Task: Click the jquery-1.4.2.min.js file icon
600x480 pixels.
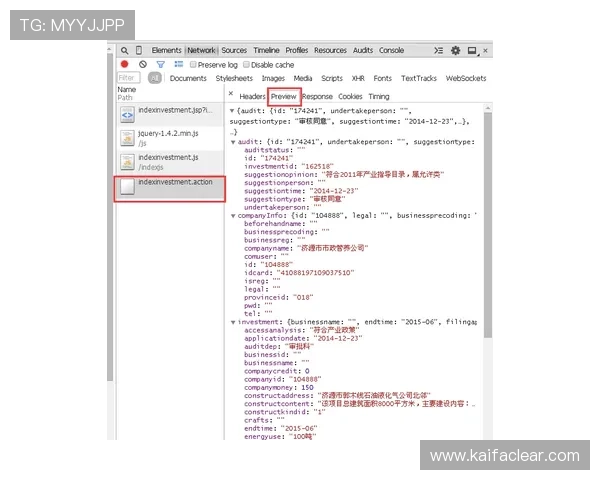Action: pos(127,138)
